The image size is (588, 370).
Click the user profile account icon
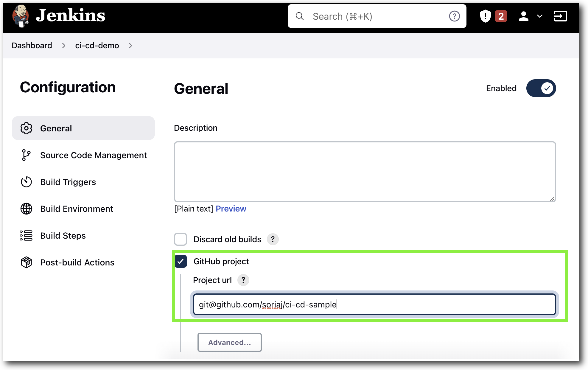[x=524, y=16]
